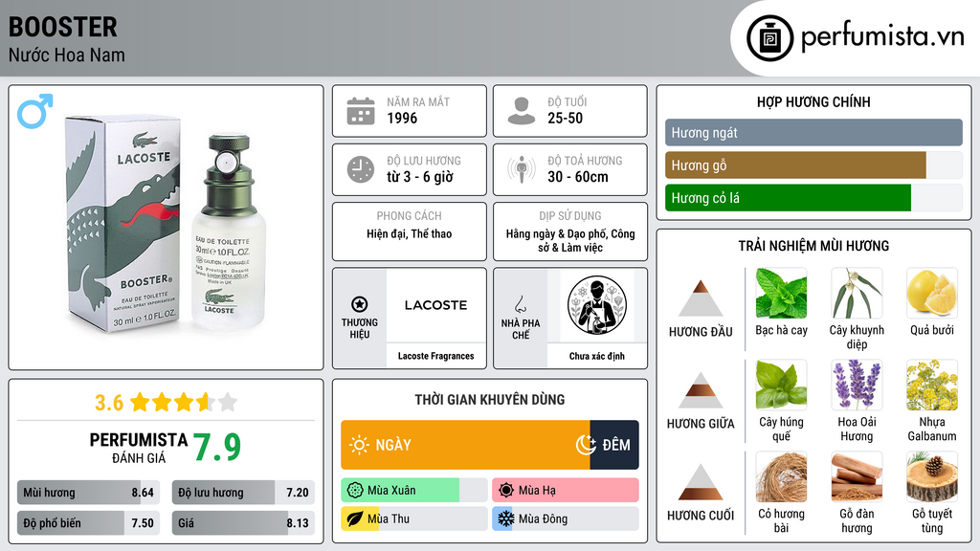
Task: Click the perfumista.vn perfume bottle logo icon
Action: [770, 38]
